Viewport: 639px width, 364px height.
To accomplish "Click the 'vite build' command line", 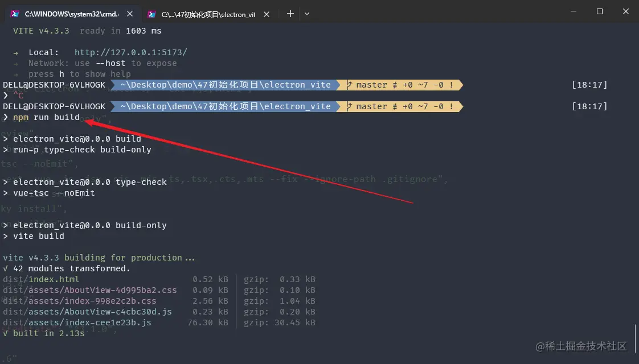I will (x=38, y=235).
